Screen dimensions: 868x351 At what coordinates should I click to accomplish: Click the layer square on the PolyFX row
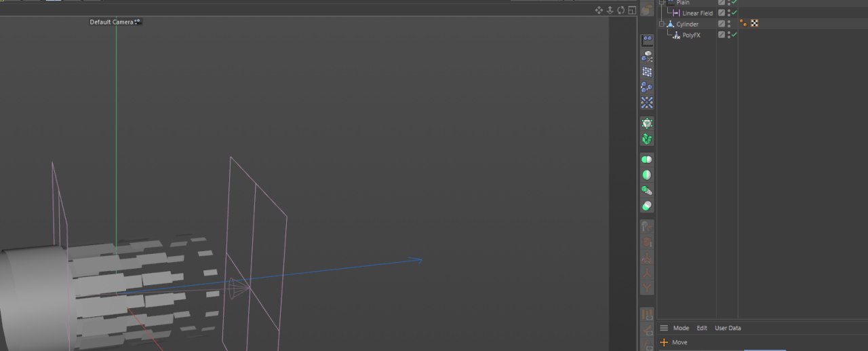click(722, 35)
